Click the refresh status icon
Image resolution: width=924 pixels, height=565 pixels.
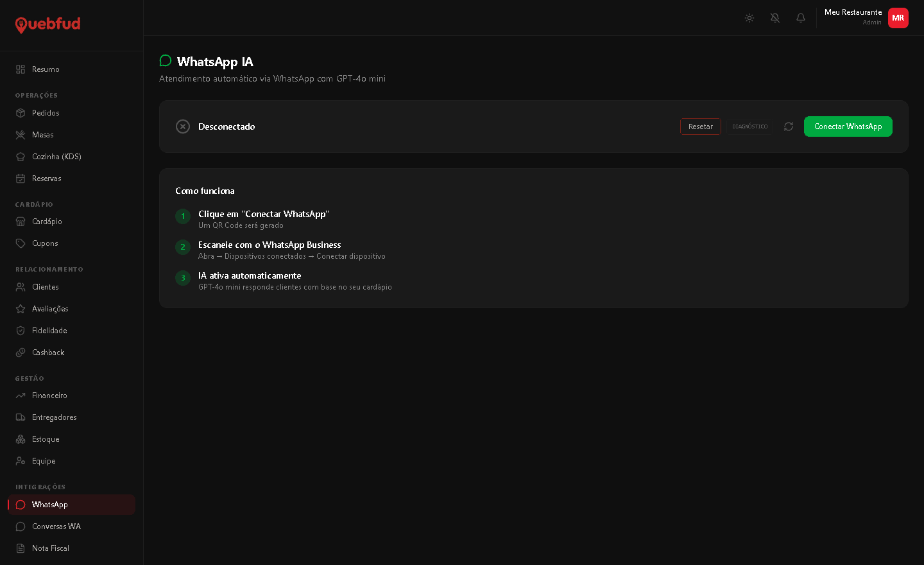point(789,126)
